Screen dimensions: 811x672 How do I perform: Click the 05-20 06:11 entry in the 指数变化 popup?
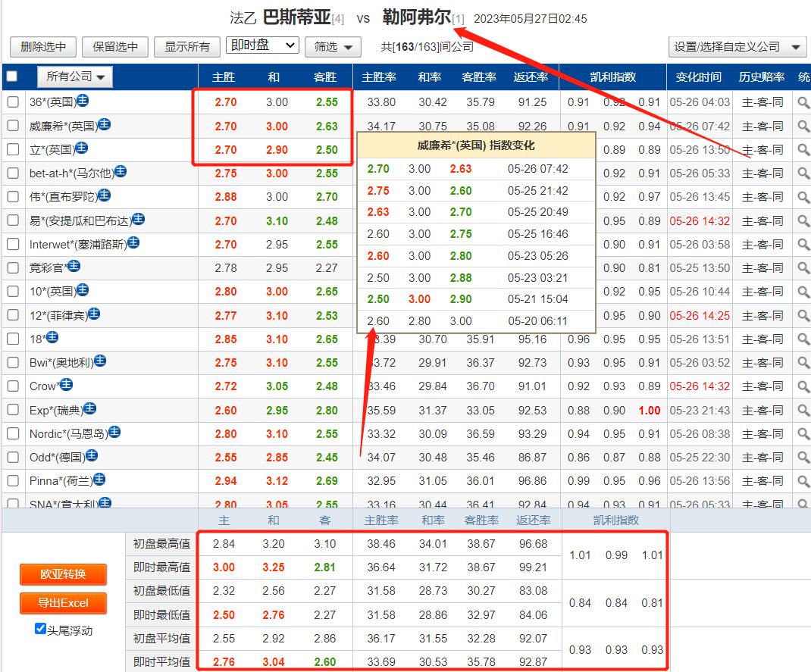pos(537,321)
